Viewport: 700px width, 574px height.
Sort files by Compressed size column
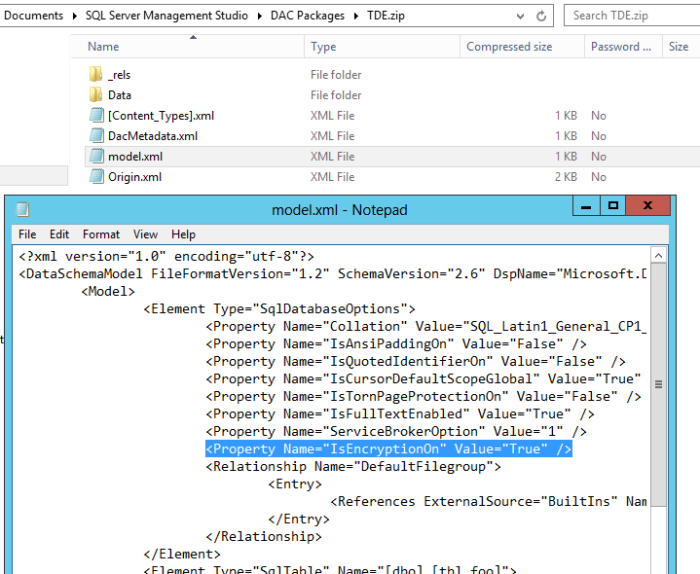pyautogui.click(x=508, y=47)
